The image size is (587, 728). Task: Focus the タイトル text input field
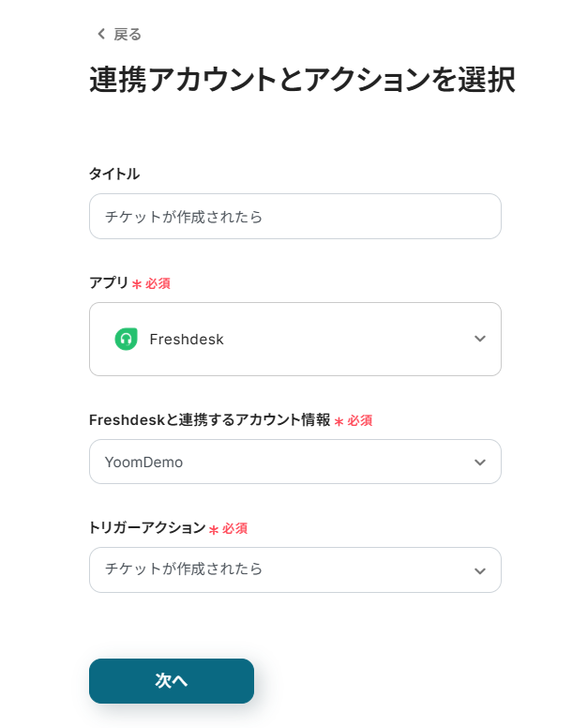tap(294, 217)
